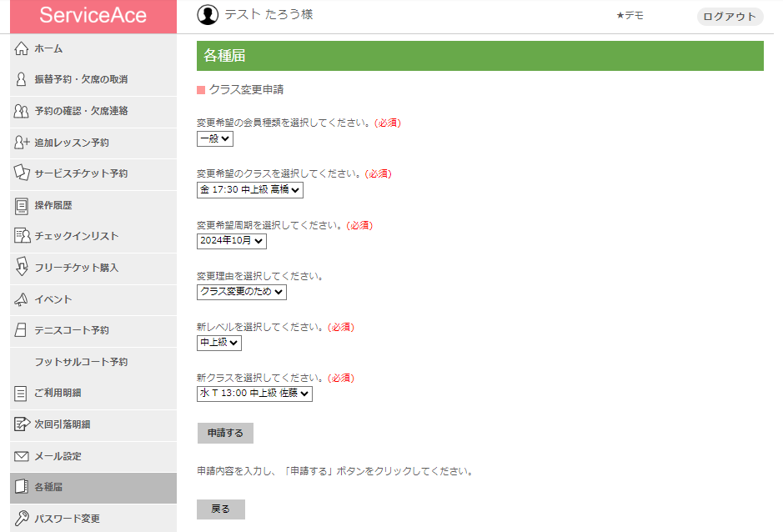Open 振替予約・欠席の取消 menu item

[x=93, y=80]
